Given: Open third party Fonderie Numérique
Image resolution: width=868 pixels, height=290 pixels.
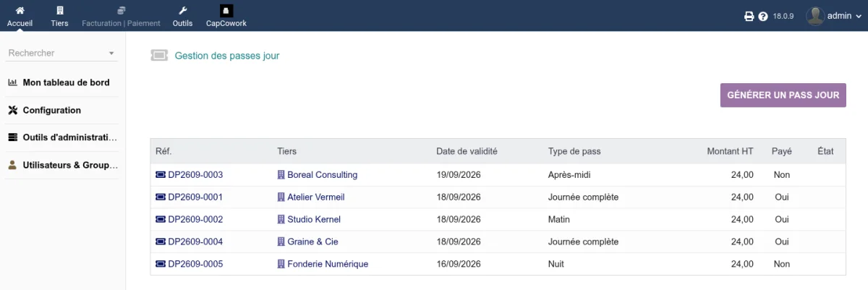Looking at the screenshot, I should coord(328,264).
